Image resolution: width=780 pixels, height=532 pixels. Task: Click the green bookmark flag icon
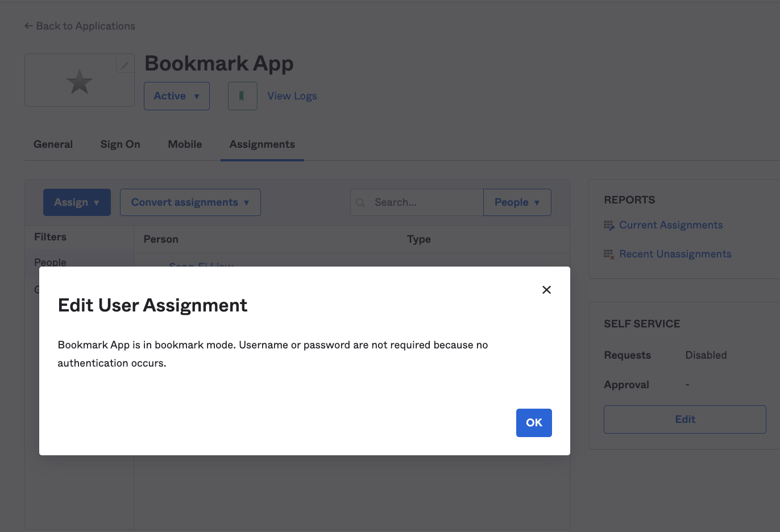point(243,95)
